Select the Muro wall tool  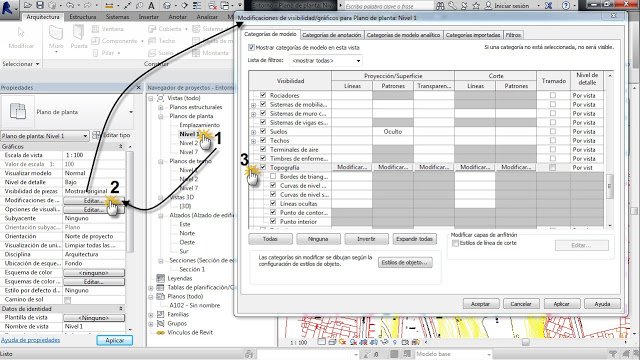[56, 37]
